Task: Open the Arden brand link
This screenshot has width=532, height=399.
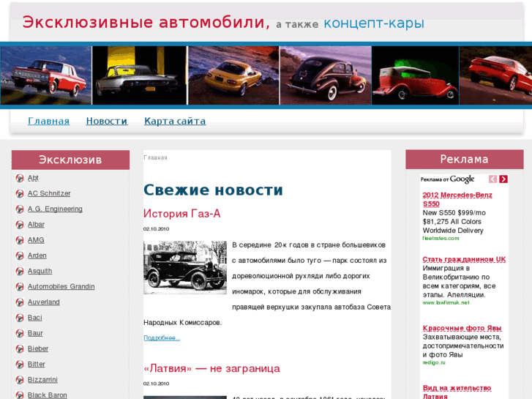Action: tap(37, 256)
